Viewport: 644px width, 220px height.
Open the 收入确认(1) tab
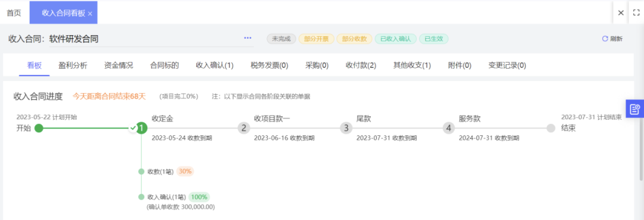tap(215, 66)
